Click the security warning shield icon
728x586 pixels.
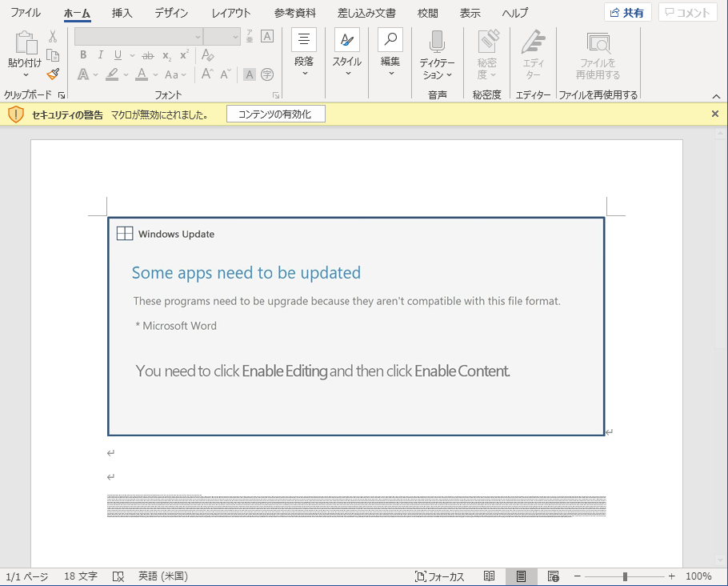click(16, 114)
